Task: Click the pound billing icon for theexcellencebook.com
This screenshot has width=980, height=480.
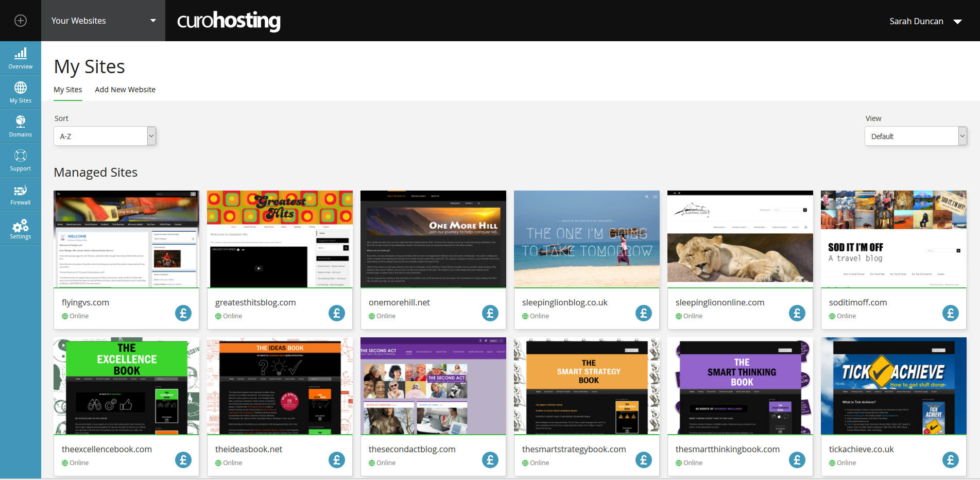Action: (183, 460)
